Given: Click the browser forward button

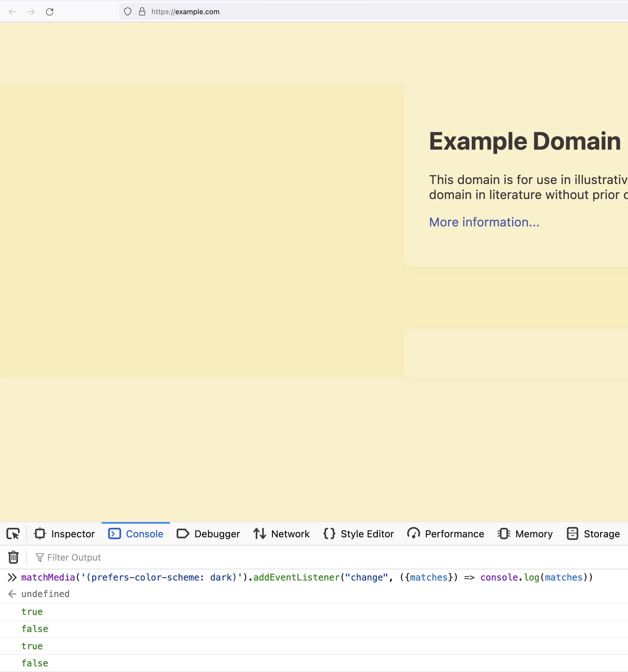Looking at the screenshot, I should pyautogui.click(x=31, y=11).
